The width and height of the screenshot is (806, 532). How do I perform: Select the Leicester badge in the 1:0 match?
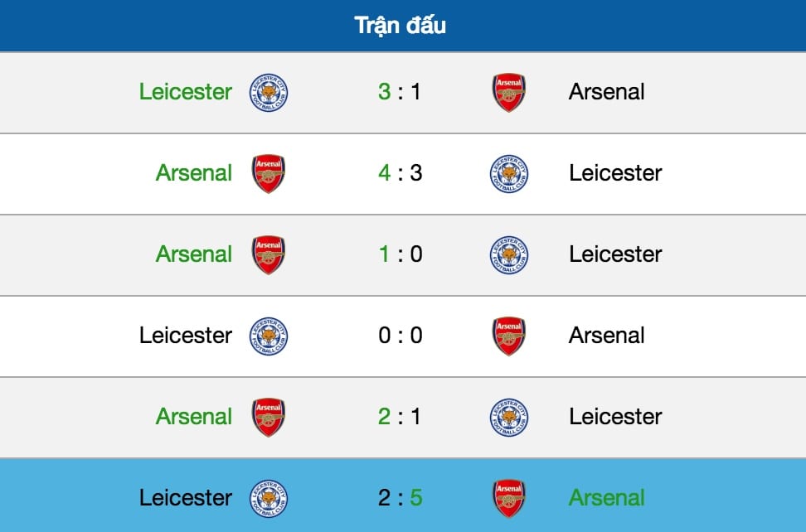pos(508,254)
